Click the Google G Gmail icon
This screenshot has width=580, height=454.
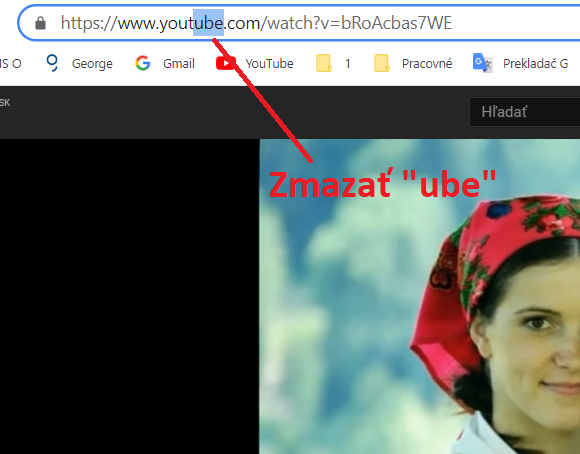pos(143,63)
